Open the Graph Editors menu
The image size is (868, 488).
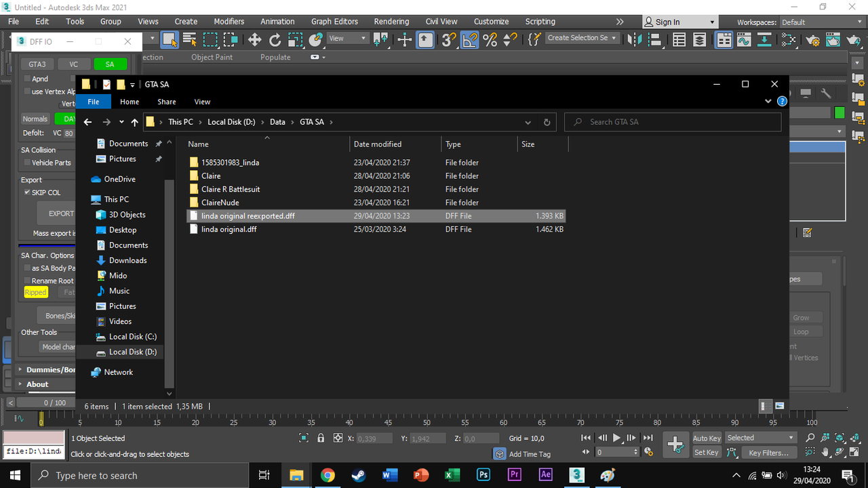334,22
